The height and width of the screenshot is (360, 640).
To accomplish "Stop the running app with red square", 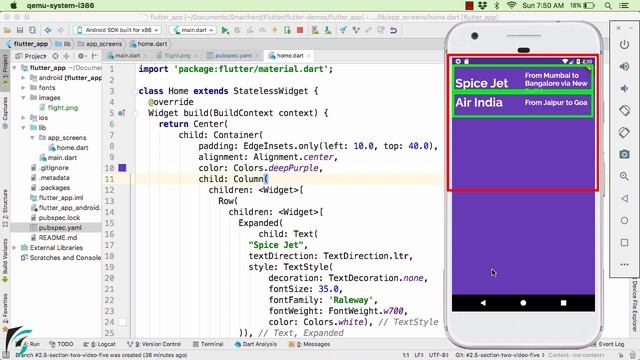I will click(x=300, y=30).
